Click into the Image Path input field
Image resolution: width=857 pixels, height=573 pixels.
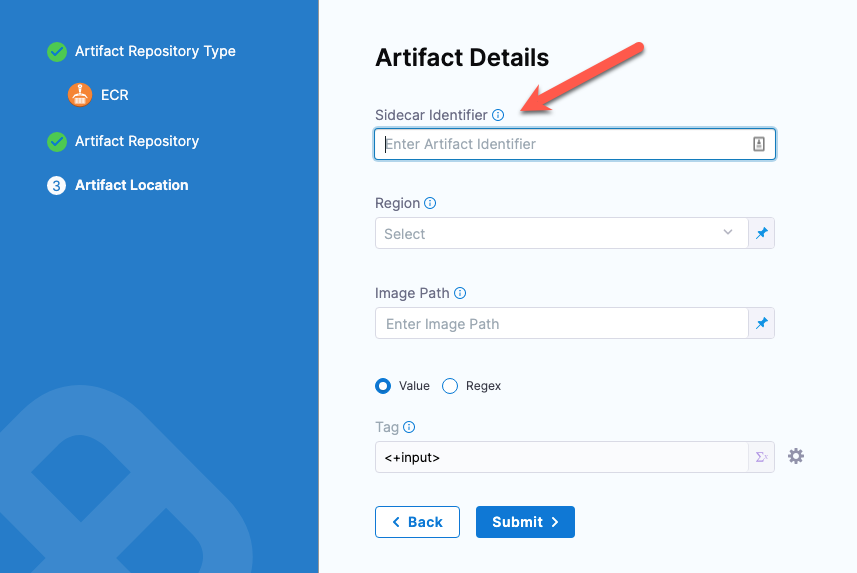561,324
